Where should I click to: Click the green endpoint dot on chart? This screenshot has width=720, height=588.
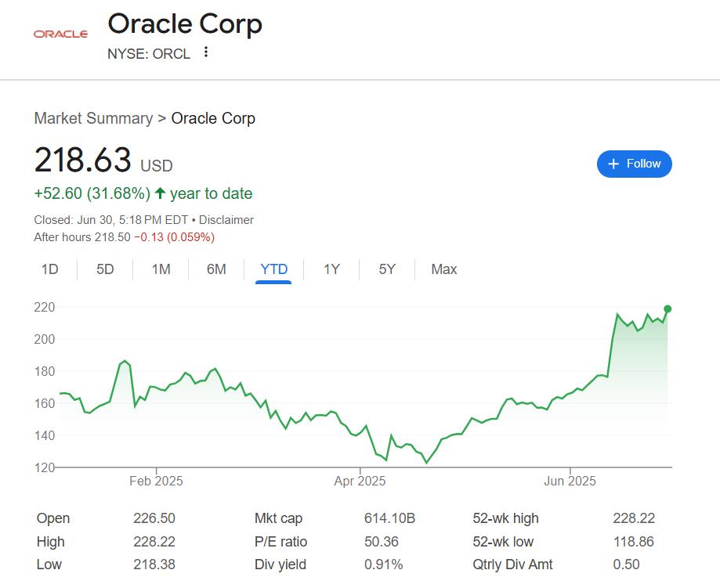[668, 308]
